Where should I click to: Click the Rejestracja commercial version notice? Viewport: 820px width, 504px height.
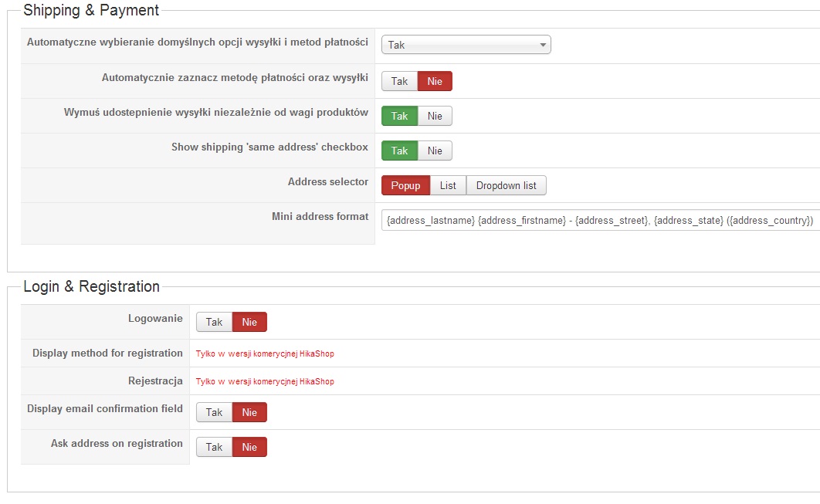(265, 381)
